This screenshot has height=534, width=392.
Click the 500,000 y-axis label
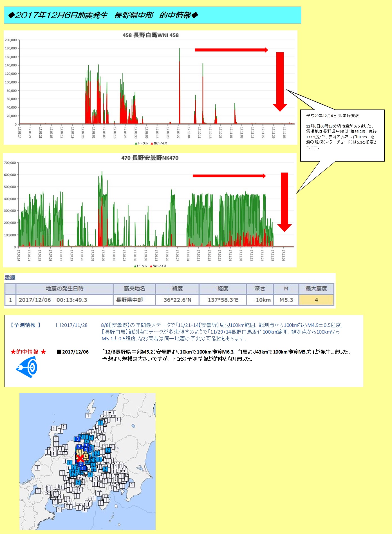pyautogui.click(x=10, y=187)
